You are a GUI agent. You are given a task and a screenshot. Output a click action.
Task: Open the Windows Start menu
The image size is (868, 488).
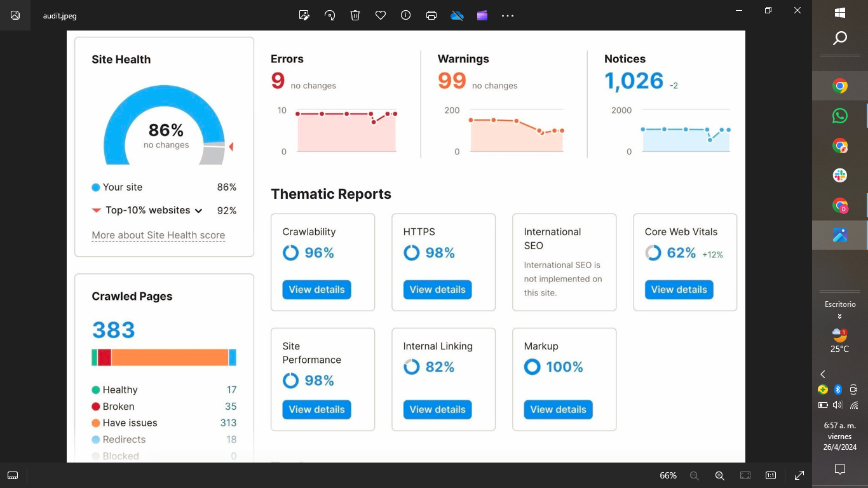(840, 13)
